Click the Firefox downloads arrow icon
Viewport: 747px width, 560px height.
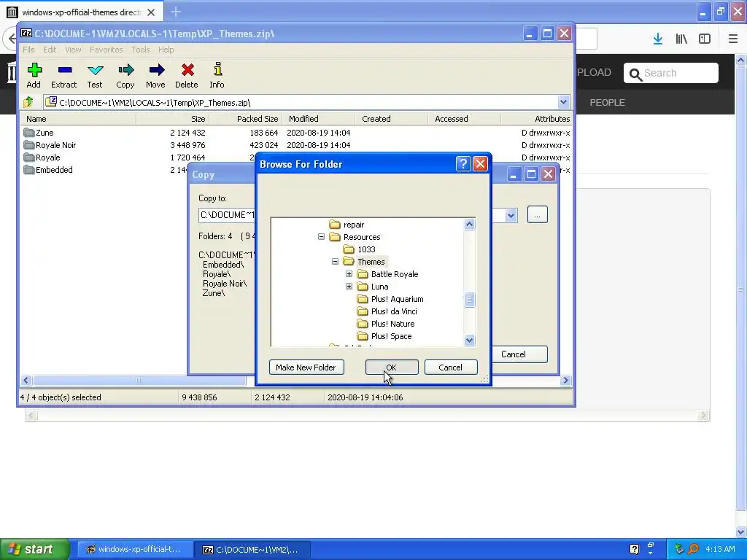point(658,39)
